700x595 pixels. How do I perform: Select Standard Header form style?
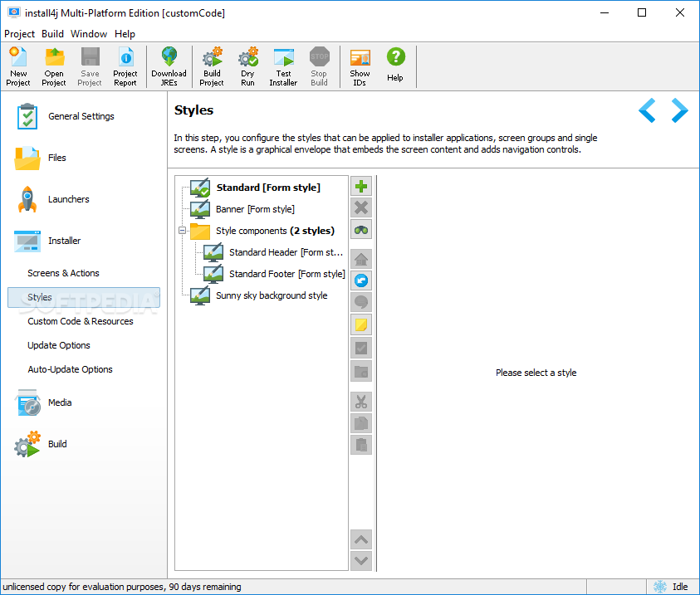click(273, 252)
